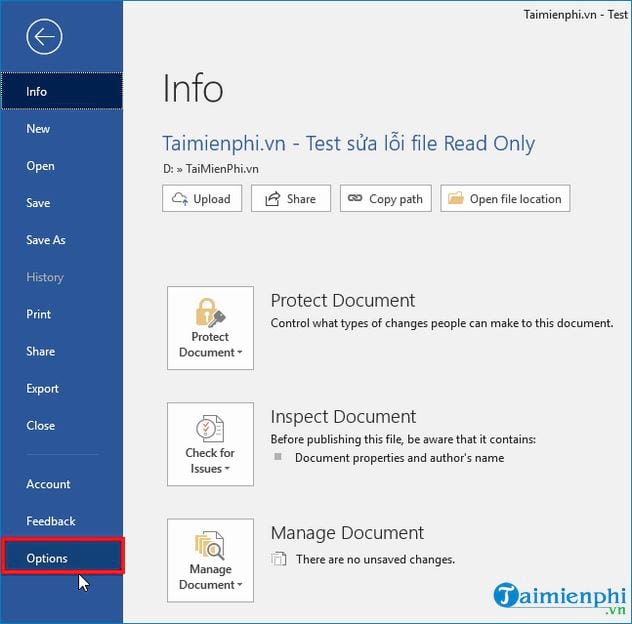Viewport: 632px width, 624px height.
Task: Click the Open file location folder icon
Action: tap(456, 198)
